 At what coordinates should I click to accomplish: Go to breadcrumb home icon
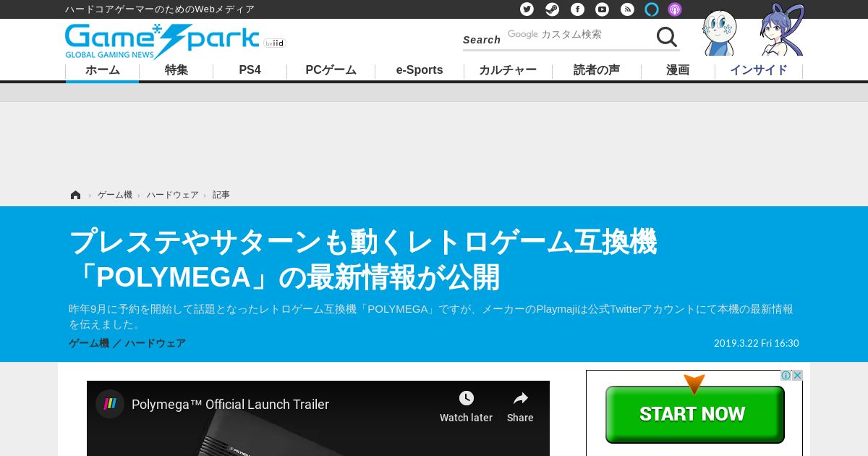[75, 195]
